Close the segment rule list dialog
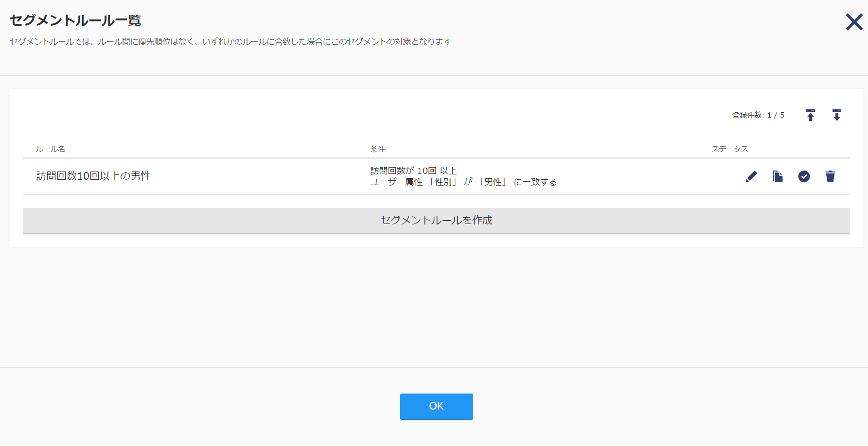The image size is (868, 446). 854,22
